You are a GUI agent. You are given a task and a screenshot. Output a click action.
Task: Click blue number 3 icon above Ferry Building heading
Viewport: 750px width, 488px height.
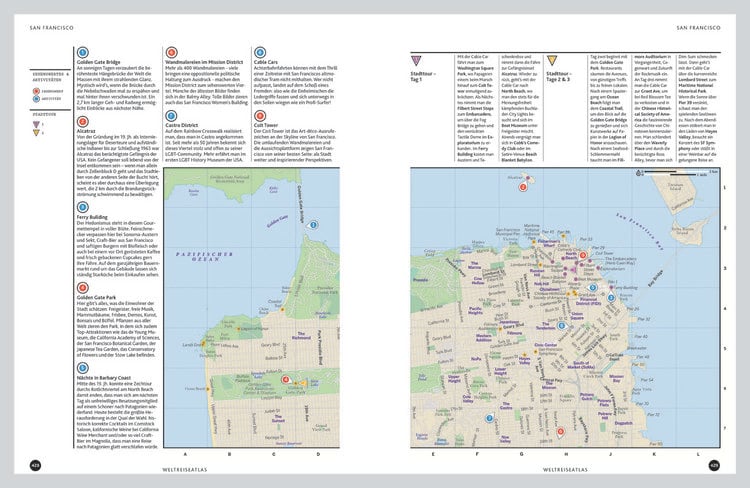click(83, 207)
